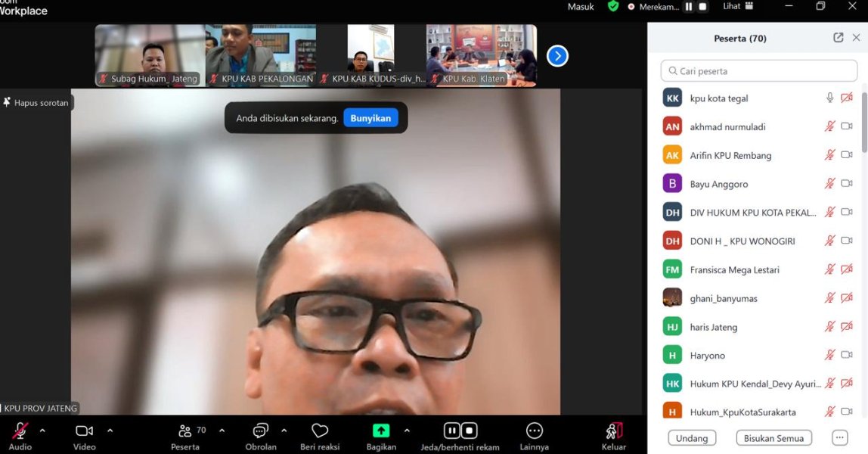Expand the Audio options arrow
Screen dimensions: 868x454
click(x=42, y=431)
